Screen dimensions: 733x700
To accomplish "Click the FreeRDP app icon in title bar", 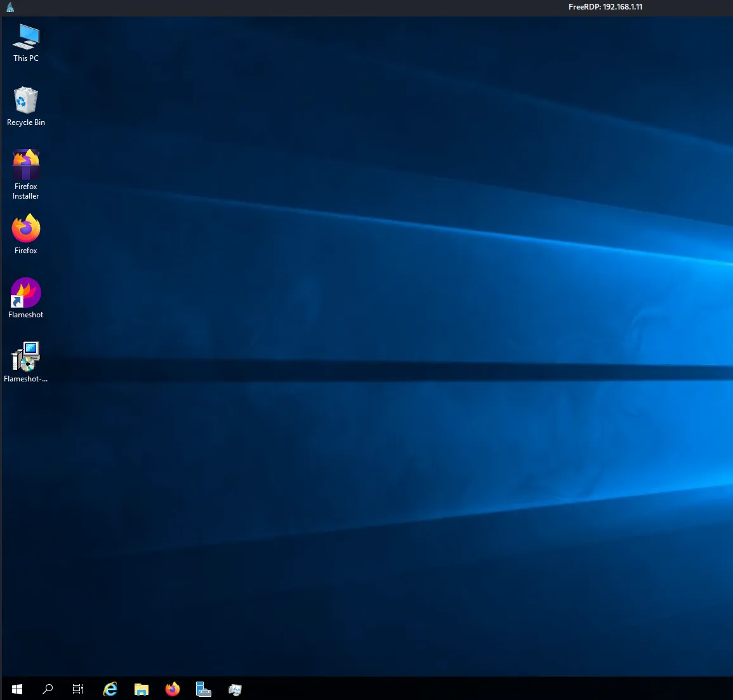I will click(10, 8).
